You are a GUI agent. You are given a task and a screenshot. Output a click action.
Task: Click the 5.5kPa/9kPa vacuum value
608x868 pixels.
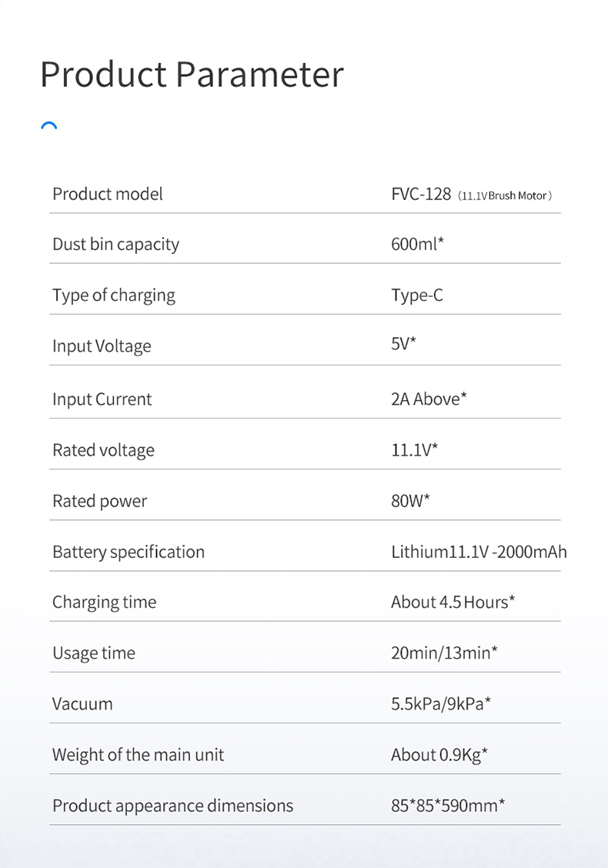(x=441, y=703)
